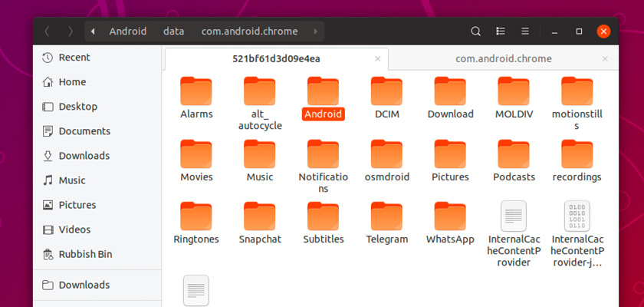Image resolution: width=644 pixels, height=307 pixels.
Task: Open the Music folder in file grid
Action: click(x=260, y=161)
